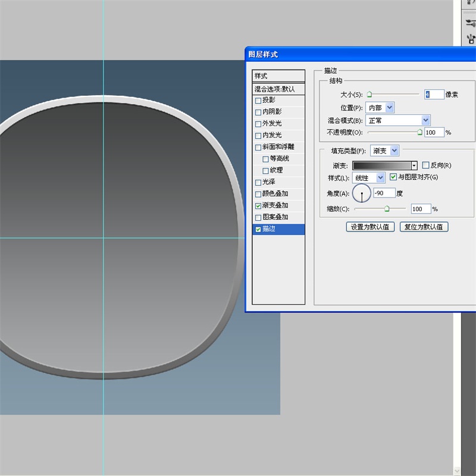Screen dimensions: 476x476
Task: Uncheck 与图层对齐 (Align with Layer)
Action: 393,177
